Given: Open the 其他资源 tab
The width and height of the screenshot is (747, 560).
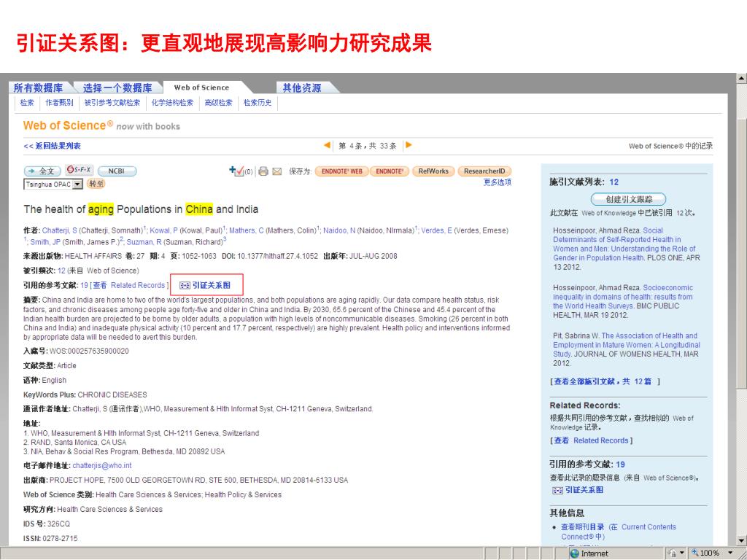Looking at the screenshot, I should pos(302,87).
